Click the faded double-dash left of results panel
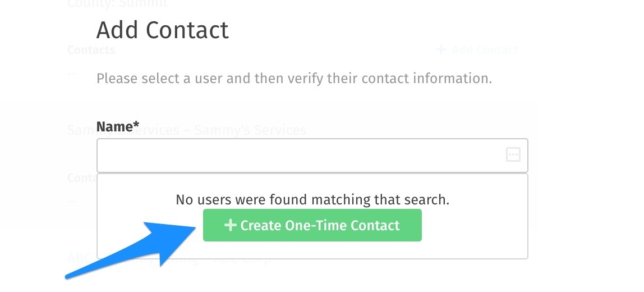Screen dimensions: 644x292 (72, 201)
